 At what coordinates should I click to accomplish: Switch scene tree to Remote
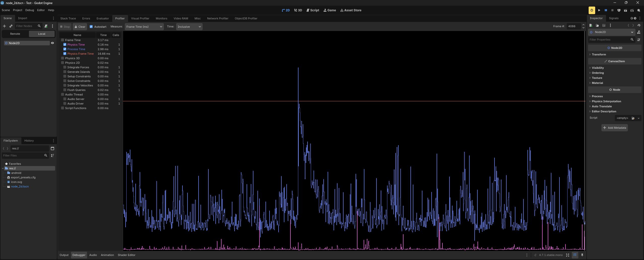[15, 34]
